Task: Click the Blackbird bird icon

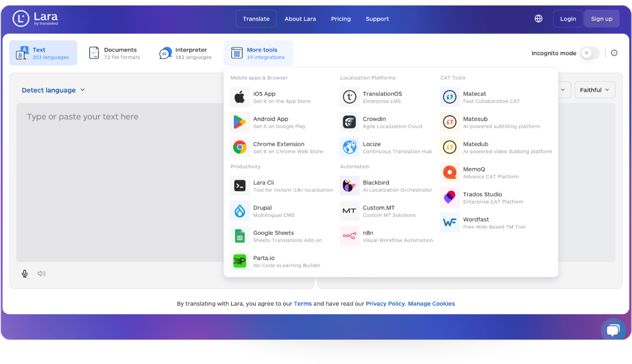Action: (x=349, y=186)
